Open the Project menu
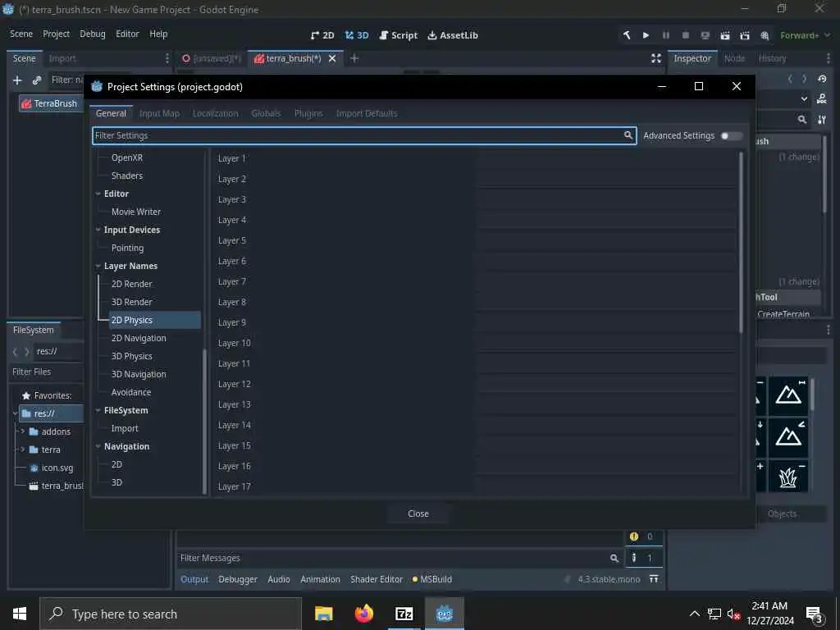The height and width of the screenshot is (630, 840). click(57, 34)
